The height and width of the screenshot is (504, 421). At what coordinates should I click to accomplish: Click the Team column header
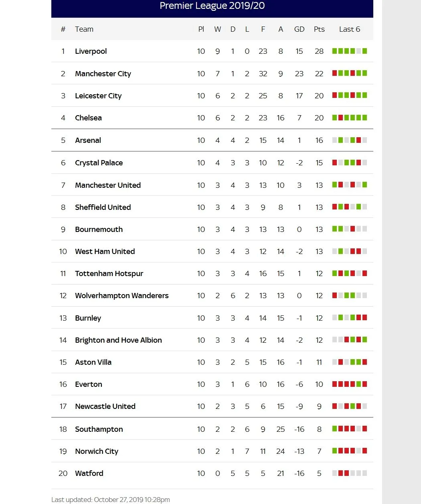pos(84,29)
